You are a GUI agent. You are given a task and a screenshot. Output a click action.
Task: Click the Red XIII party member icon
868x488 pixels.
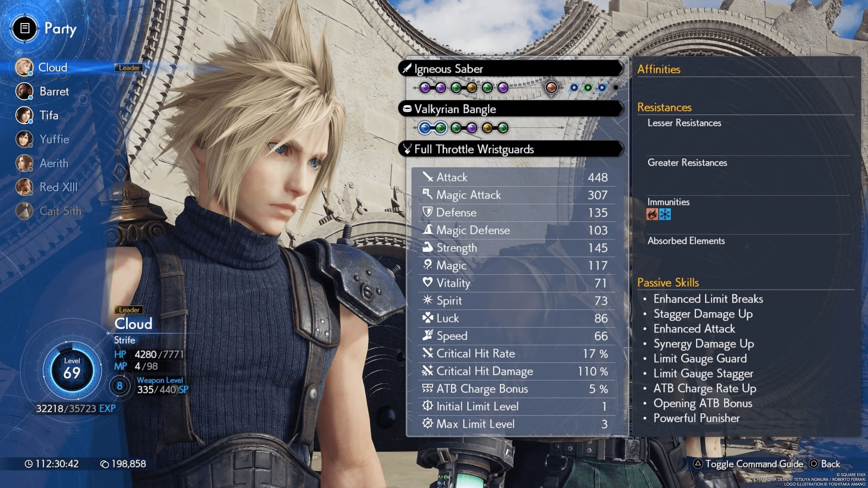[x=24, y=187]
